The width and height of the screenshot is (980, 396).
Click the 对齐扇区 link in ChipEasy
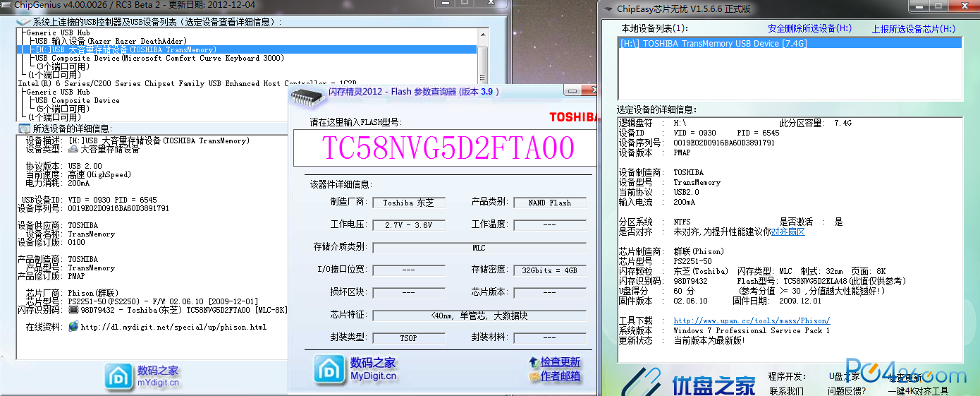(788, 232)
